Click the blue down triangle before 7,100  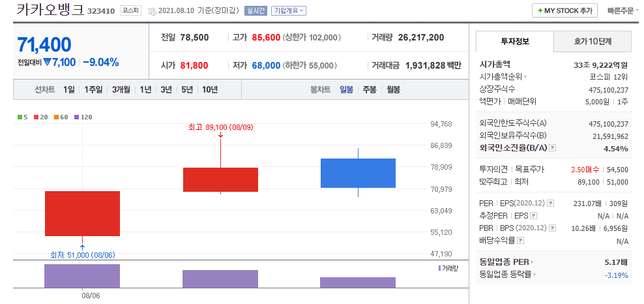click(x=47, y=62)
